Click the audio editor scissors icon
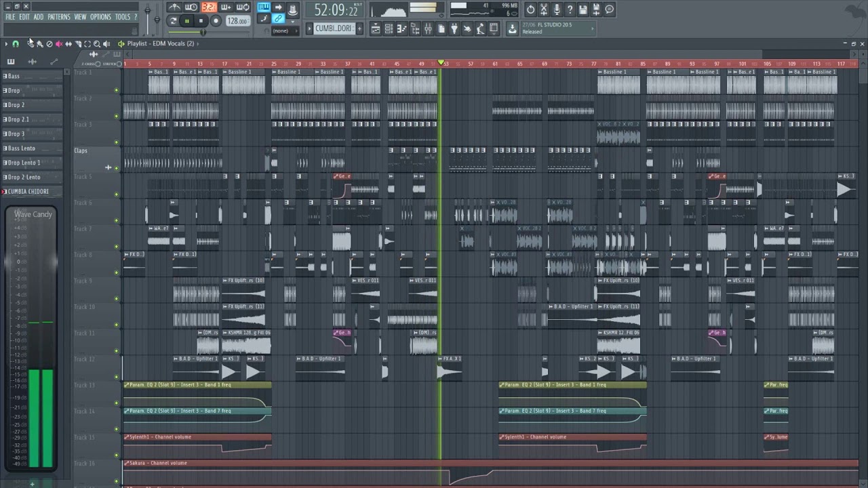 point(543,9)
